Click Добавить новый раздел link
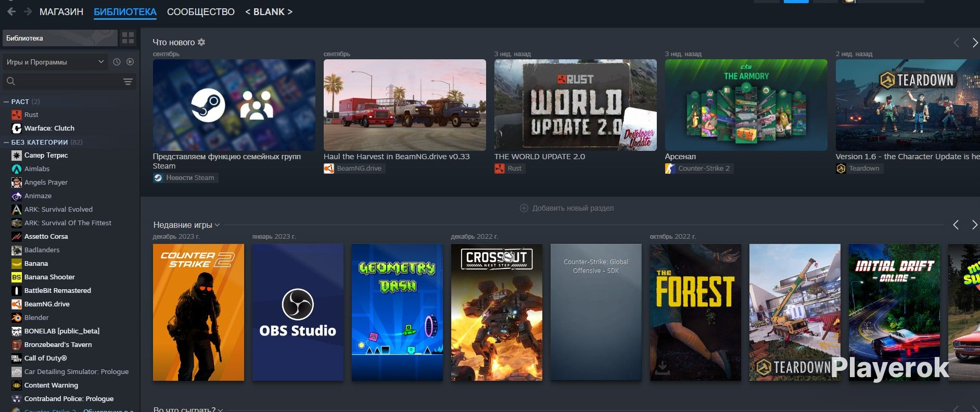Screen dimensions: 980x412 (573, 208)
